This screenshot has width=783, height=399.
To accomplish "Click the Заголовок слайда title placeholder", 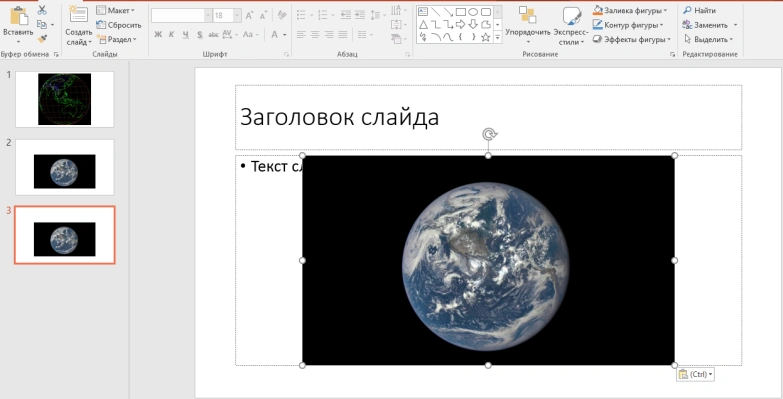I will pos(488,117).
